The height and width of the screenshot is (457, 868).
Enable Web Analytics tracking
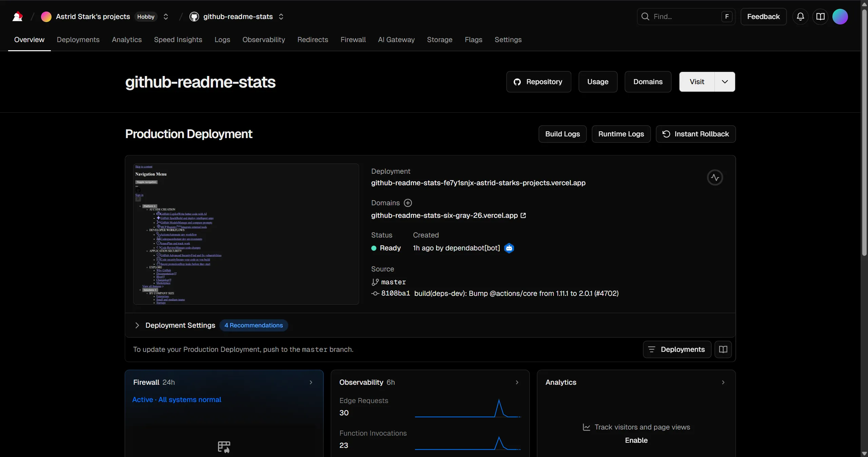[636, 440]
